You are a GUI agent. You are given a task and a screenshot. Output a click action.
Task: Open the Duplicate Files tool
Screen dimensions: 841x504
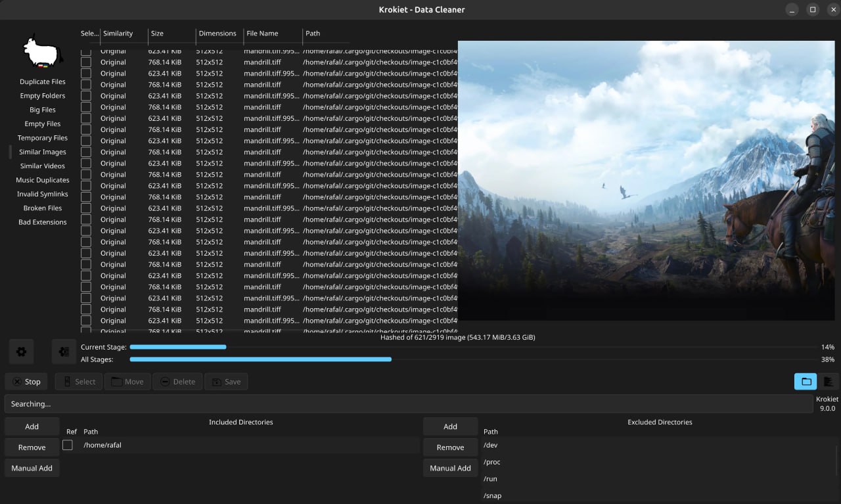click(x=43, y=81)
